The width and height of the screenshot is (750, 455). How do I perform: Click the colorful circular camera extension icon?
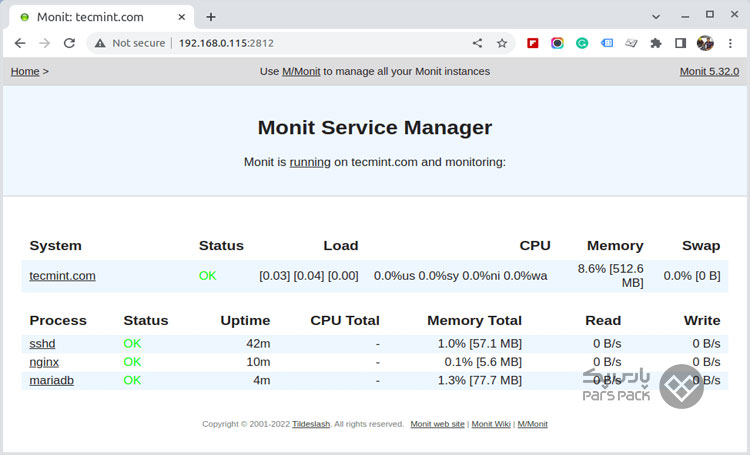(557, 43)
